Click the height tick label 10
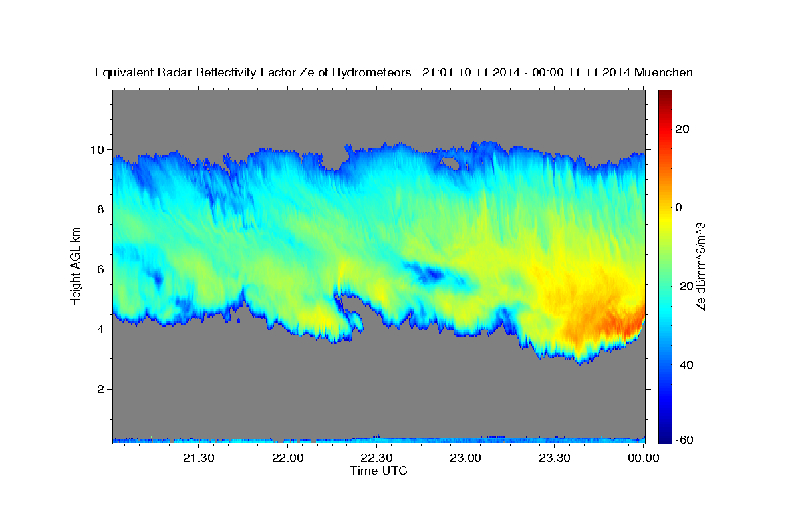 (99, 150)
